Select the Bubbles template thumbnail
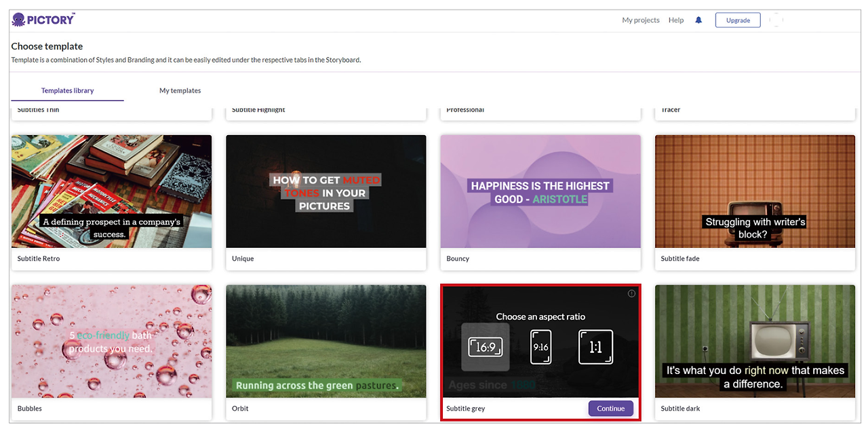868x429 pixels. [x=112, y=341]
